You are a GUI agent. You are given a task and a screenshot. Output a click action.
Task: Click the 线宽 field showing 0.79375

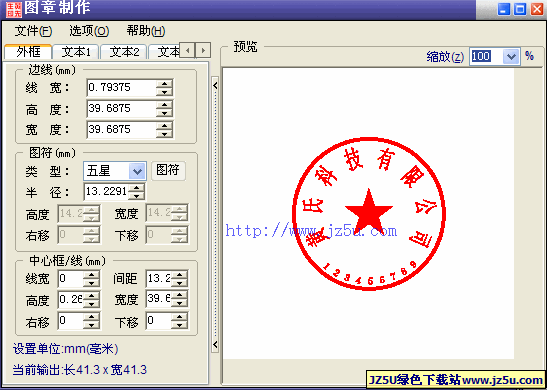point(121,88)
